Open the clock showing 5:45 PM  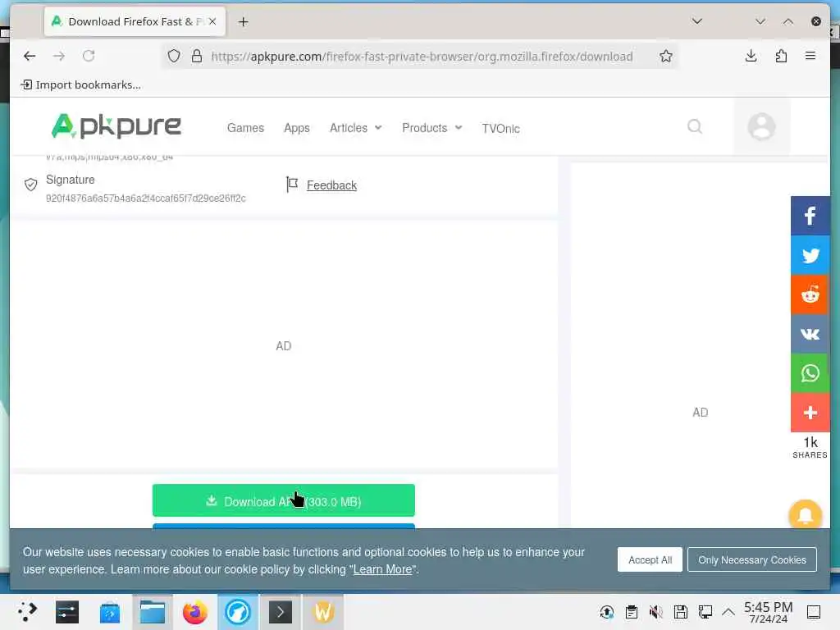tap(768, 612)
